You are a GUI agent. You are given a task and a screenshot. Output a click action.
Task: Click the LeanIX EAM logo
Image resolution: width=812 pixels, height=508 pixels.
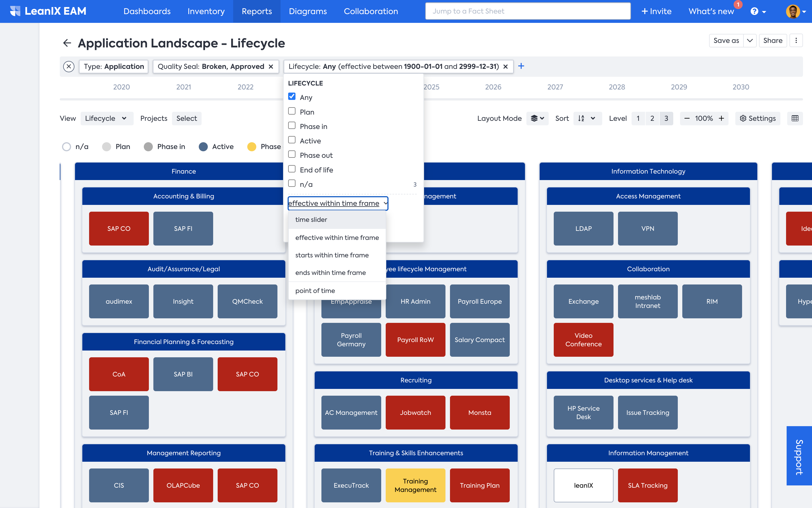coord(48,11)
